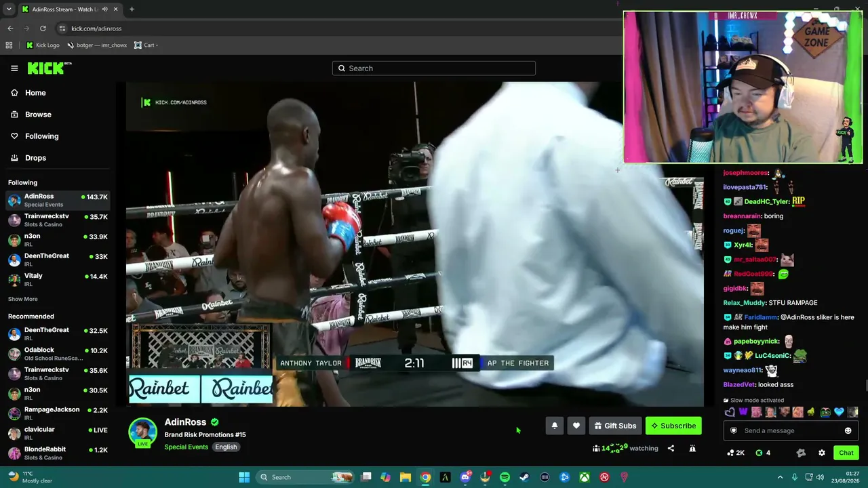The width and height of the screenshot is (868, 488).
Task: Click the Send a message input
Action: point(789,430)
